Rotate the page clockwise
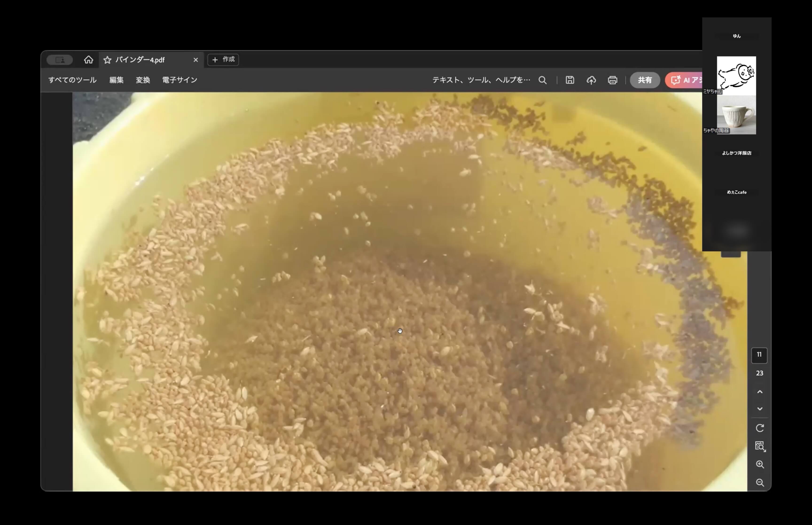The height and width of the screenshot is (525, 812). click(x=760, y=428)
